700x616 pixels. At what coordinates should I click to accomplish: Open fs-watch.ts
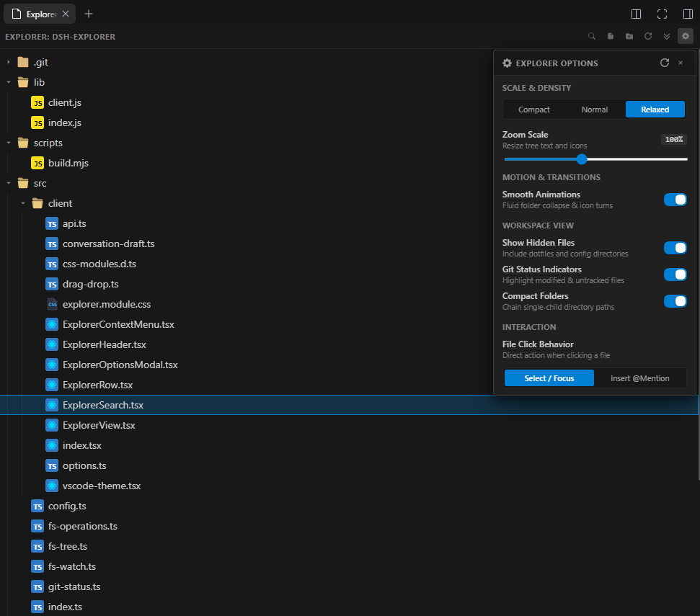[x=72, y=566]
